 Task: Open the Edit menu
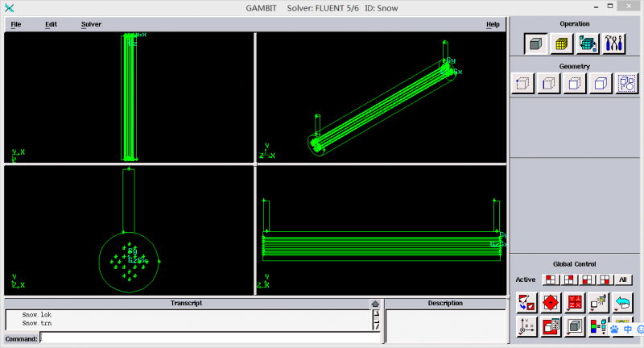click(x=51, y=24)
